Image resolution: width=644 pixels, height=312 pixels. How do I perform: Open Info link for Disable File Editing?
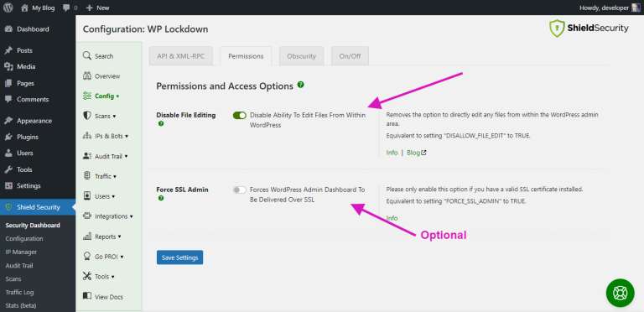(392, 153)
